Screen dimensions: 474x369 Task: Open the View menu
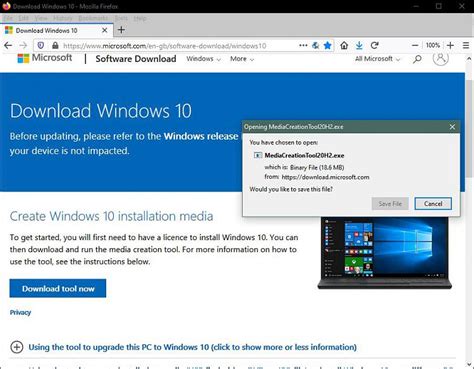(41, 18)
